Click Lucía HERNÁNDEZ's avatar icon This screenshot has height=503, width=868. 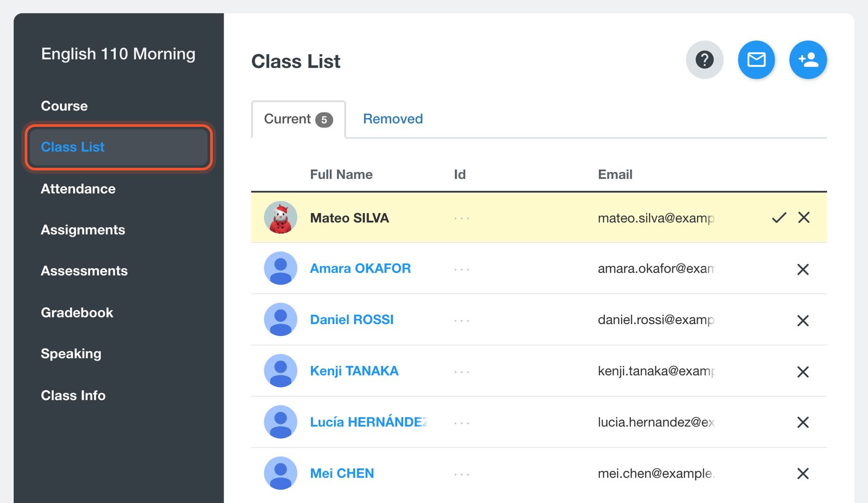[280, 422]
